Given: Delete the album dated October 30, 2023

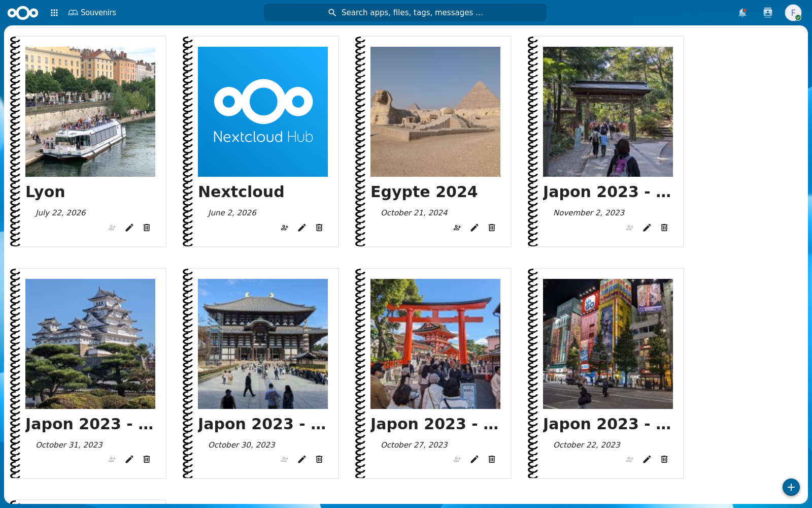Looking at the screenshot, I should click(319, 459).
